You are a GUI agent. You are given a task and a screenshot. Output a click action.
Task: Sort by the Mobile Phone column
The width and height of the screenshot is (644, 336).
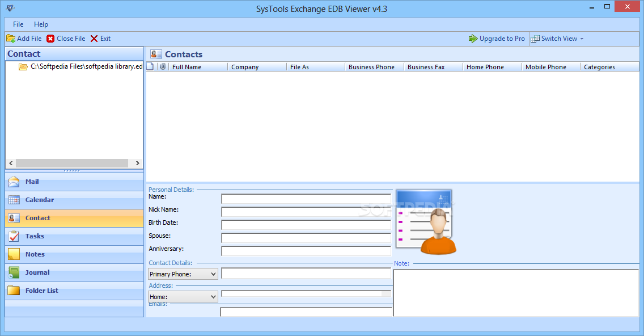pos(551,67)
